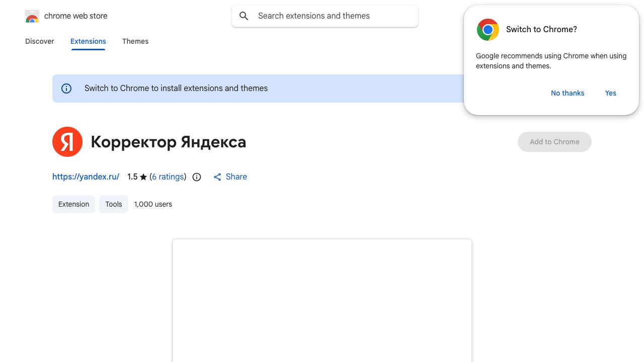
Task: Open the Discover tab
Action: (x=40, y=41)
